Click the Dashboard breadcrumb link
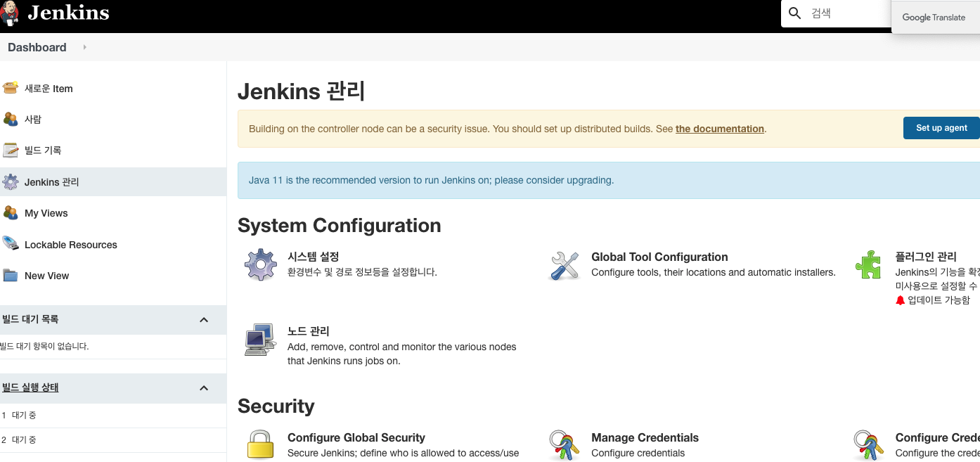Viewport: 980px width, 462px height. pyautogui.click(x=37, y=47)
